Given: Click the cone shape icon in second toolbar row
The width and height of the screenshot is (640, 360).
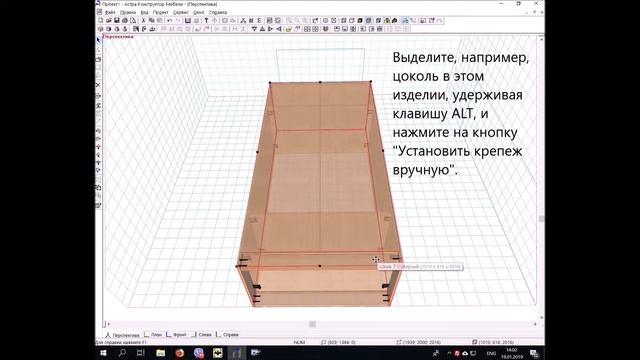Looking at the screenshot, I should 117,29.
